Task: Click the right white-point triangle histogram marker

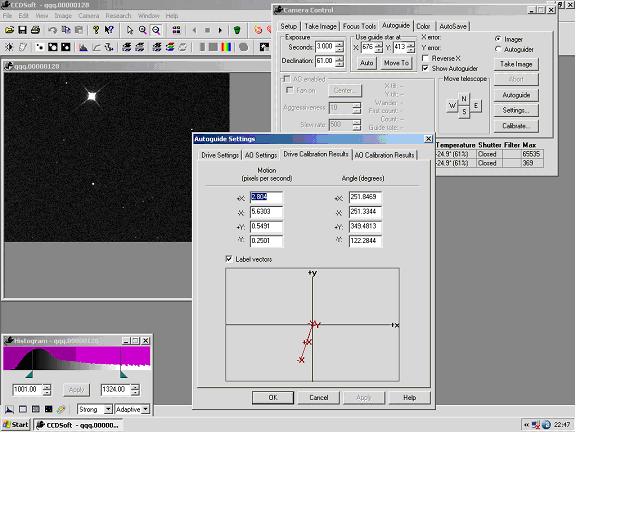Action: pyautogui.click(x=123, y=374)
